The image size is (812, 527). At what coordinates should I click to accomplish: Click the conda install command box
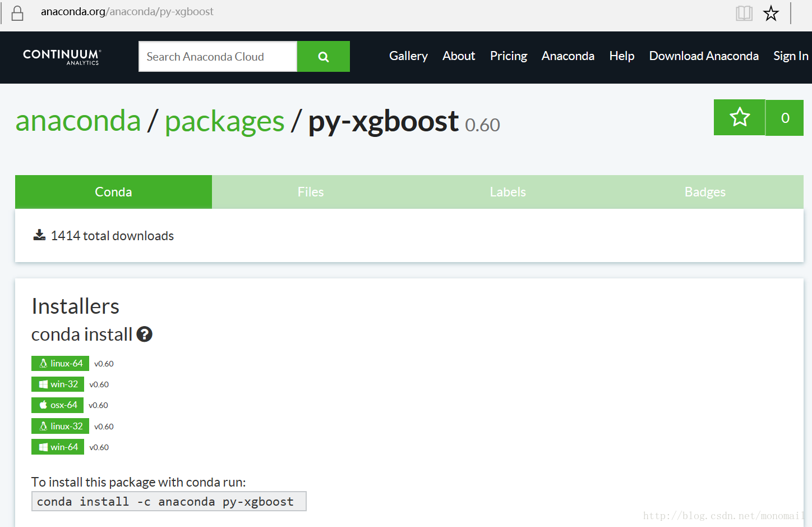(x=169, y=502)
